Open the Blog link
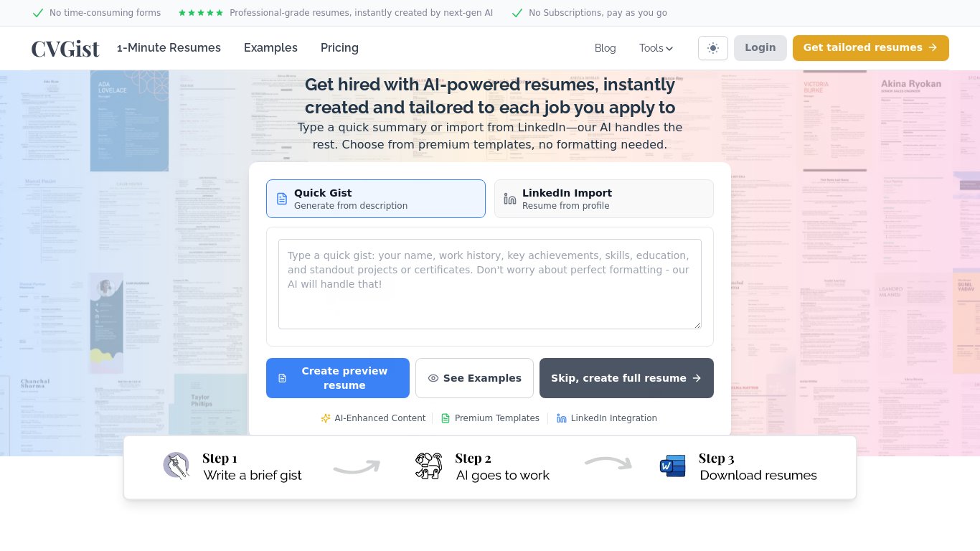This screenshot has height=551, width=980. point(606,48)
